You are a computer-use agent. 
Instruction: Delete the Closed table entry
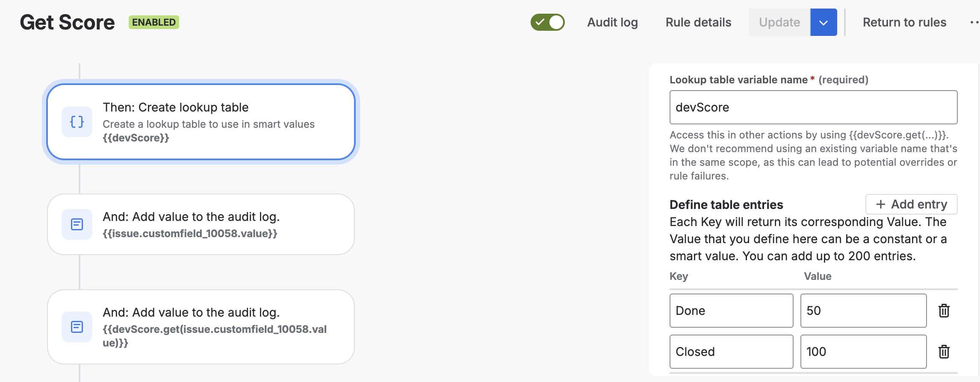click(x=944, y=352)
